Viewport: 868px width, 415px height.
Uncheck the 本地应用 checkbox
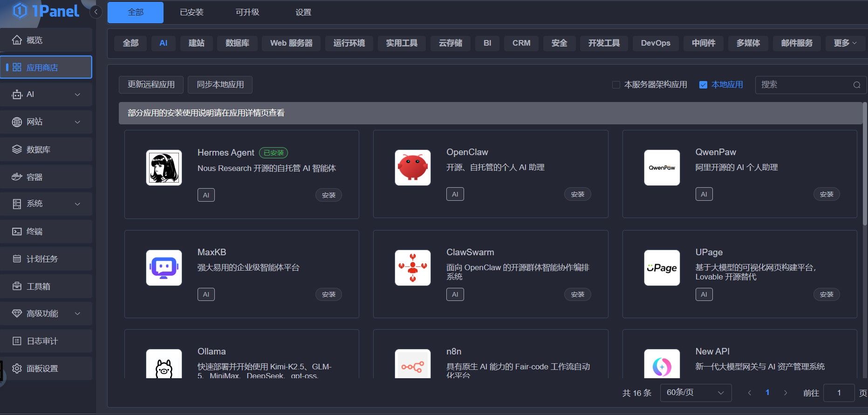[x=704, y=85]
